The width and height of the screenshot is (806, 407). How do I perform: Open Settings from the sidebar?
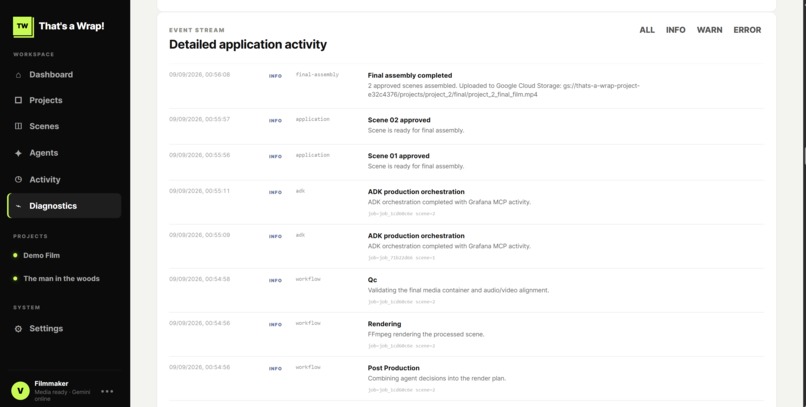pyautogui.click(x=64, y=328)
